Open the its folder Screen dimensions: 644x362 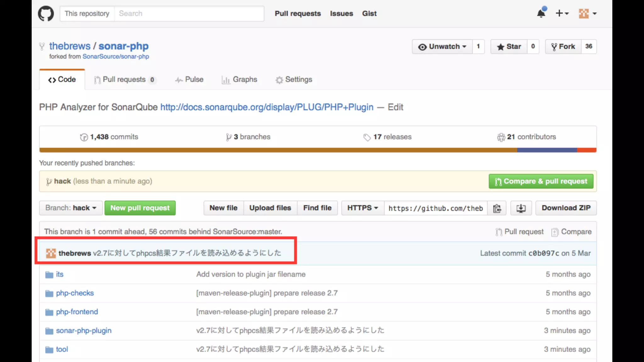click(x=60, y=274)
